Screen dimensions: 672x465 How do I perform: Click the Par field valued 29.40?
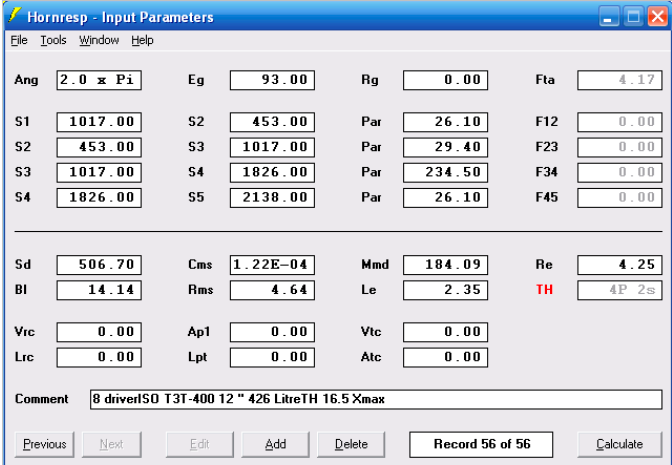coord(445,147)
